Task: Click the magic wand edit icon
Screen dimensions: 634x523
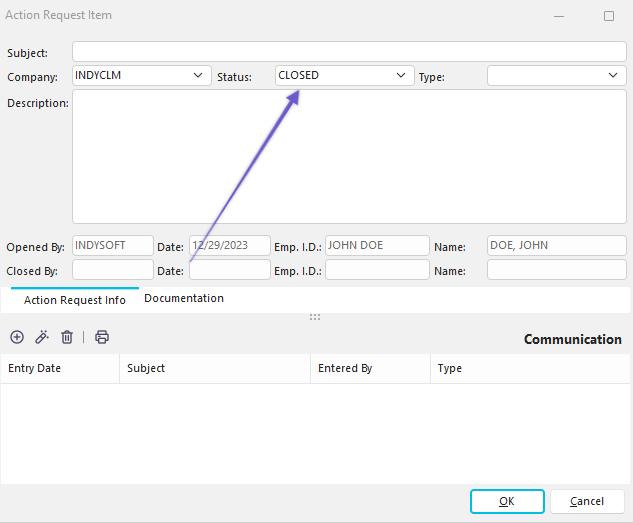Action: point(42,338)
